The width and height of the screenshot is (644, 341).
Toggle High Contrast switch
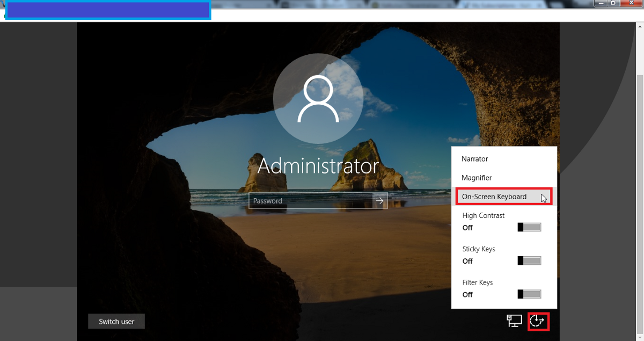coord(529,227)
